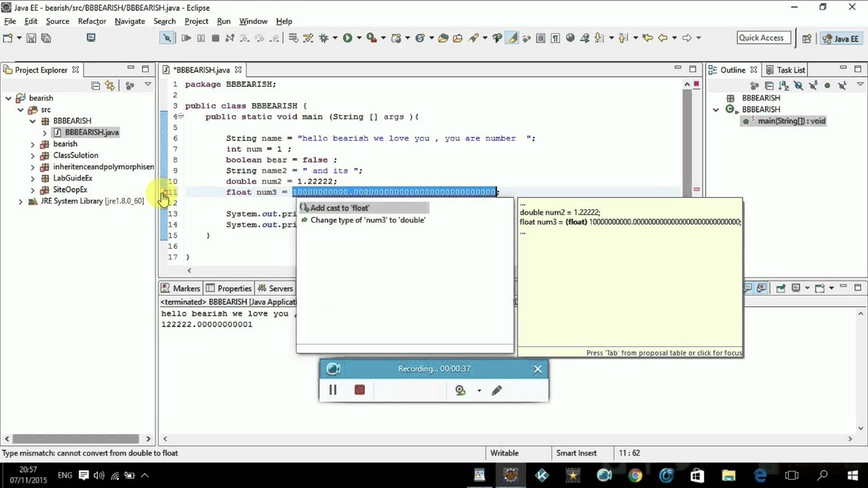Expand the ClassSulotion package
This screenshot has height=488, width=868.
pyautogui.click(x=33, y=156)
